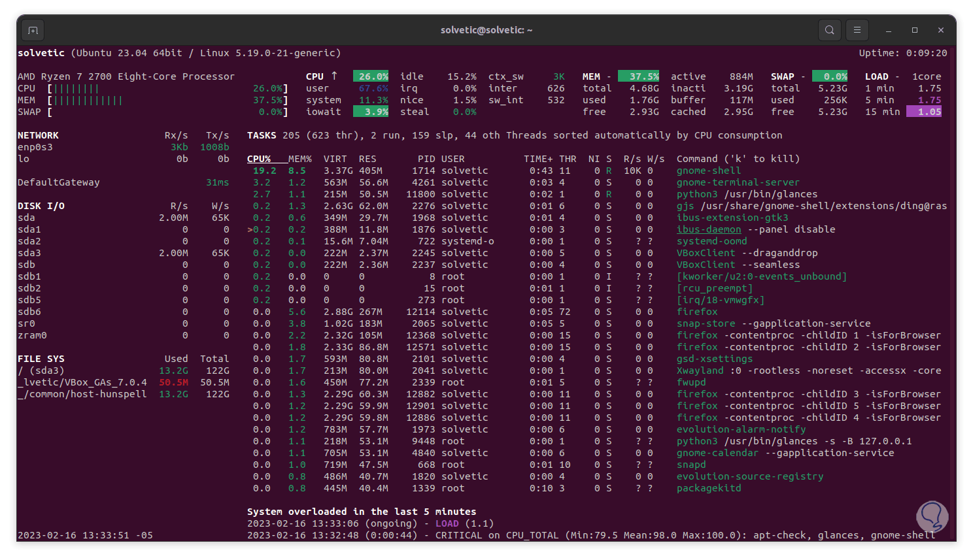973x560 pixels.
Task: Open the terminal search tool
Action: [829, 30]
